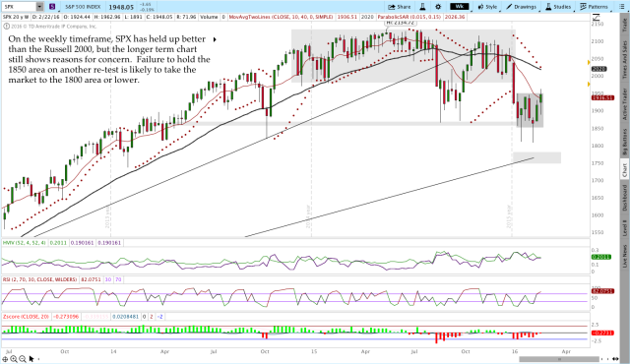Open the Patterns menu
Screen dimensions: 630x364
pyautogui.click(x=594, y=7)
